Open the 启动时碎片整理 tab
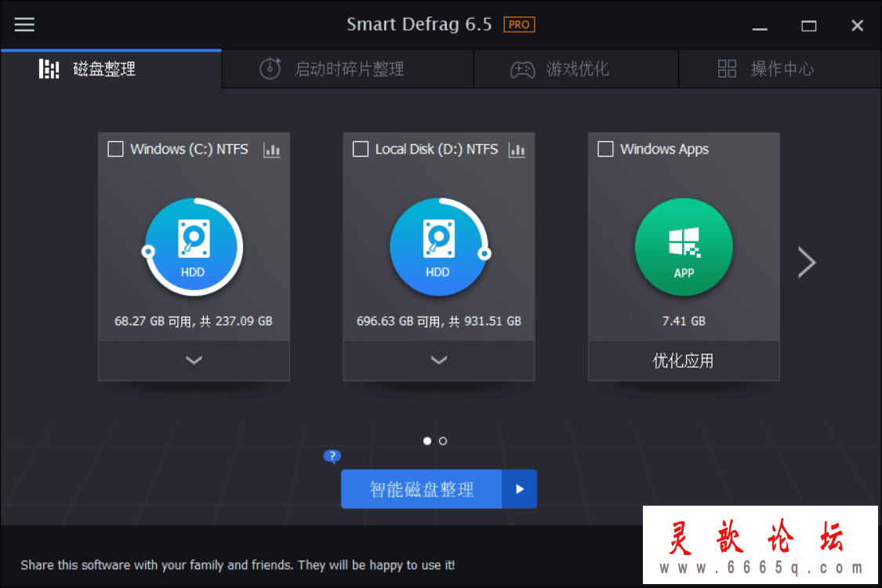 pyautogui.click(x=348, y=69)
